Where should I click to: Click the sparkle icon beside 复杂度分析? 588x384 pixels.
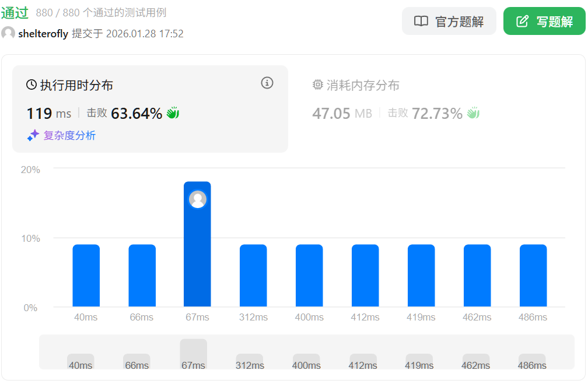point(33,136)
